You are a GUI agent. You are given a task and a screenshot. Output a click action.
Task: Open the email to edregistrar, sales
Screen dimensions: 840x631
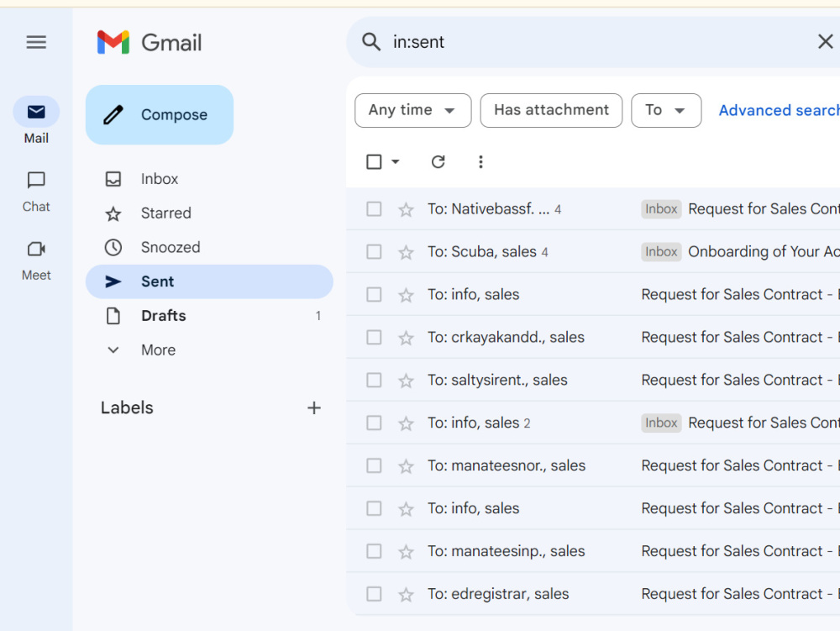[593, 594]
